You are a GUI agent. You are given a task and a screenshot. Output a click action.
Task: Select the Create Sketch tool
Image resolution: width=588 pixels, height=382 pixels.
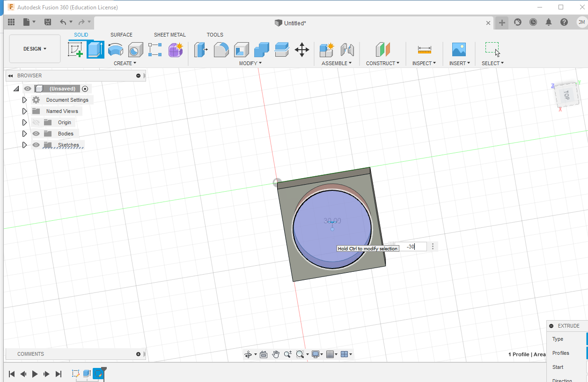[75, 50]
